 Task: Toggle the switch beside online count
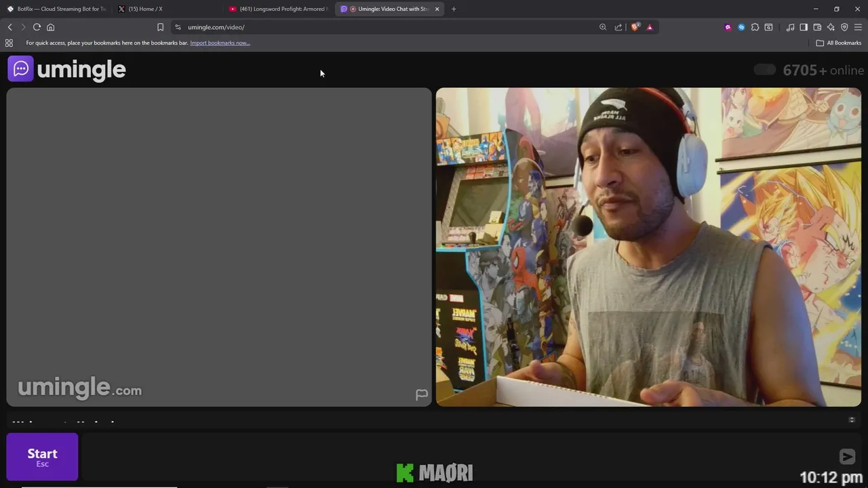tap(764, 70)
